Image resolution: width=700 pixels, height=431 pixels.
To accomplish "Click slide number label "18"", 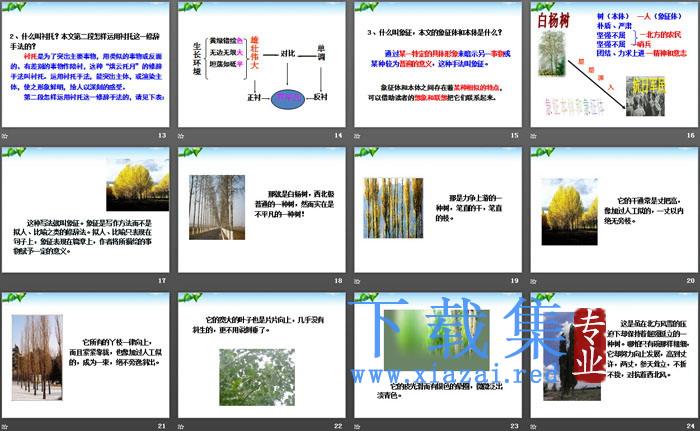I will pyautogui.click(x=338, y=280).
